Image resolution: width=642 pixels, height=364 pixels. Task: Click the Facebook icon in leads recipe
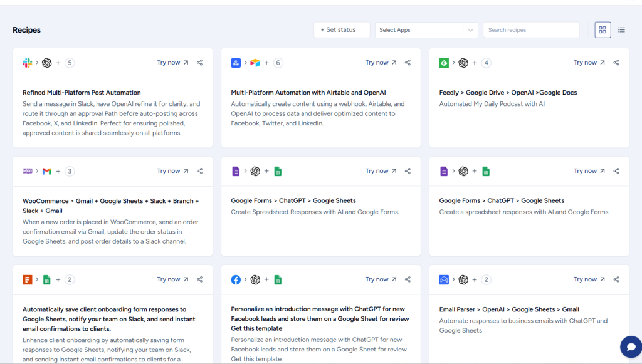click(236, 280)
